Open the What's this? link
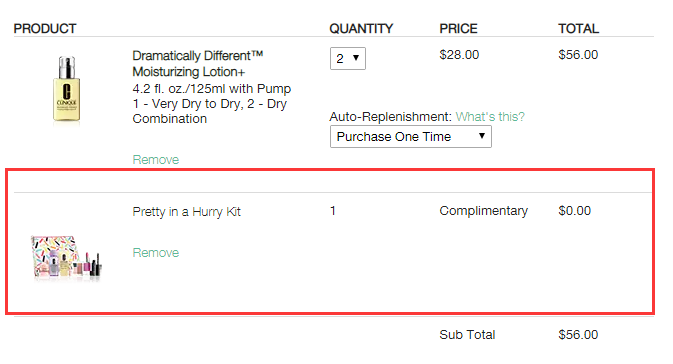This screenshot has height=364, width=673. (490, 117)
